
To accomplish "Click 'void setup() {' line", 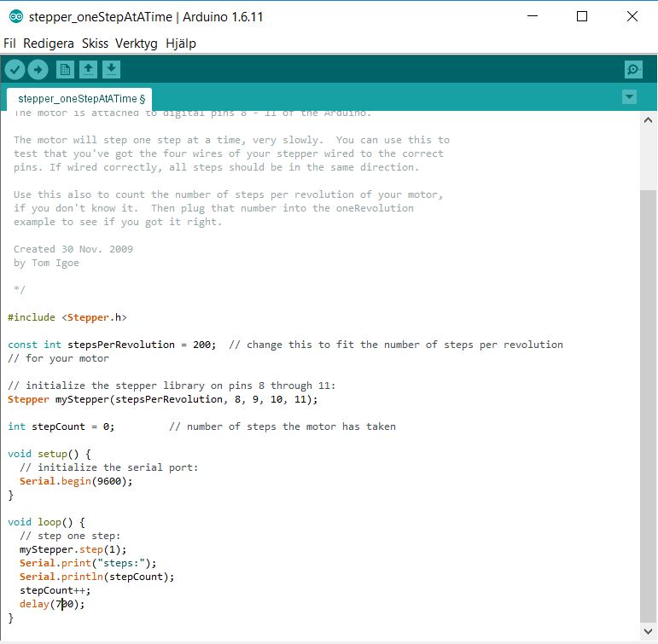I will [x=49, y=454].
